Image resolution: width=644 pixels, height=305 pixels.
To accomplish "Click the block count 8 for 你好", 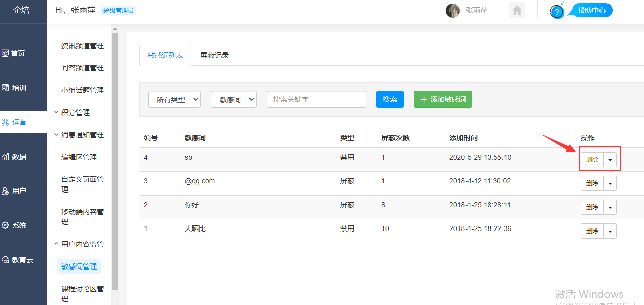I will [383, 205].
